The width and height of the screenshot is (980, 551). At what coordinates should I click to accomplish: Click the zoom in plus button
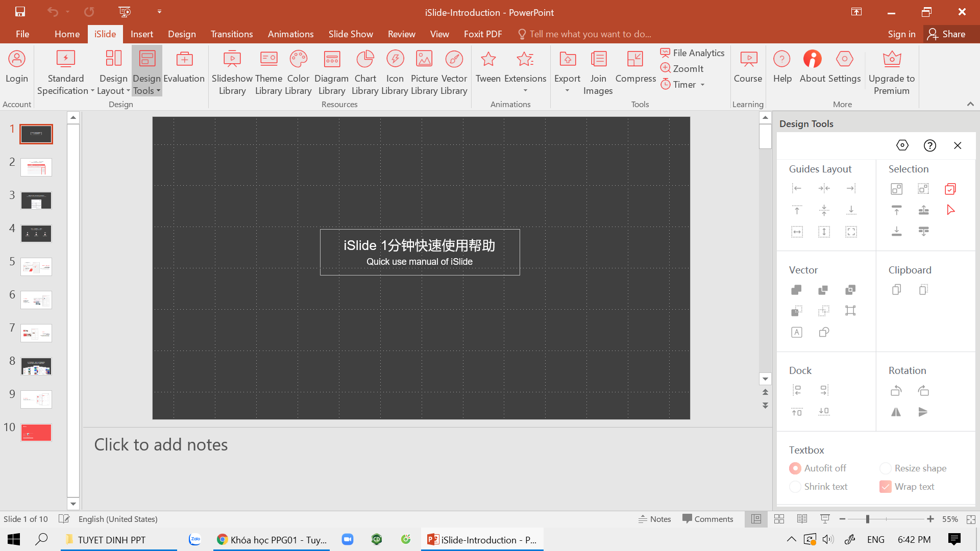[x=930, y=519]
